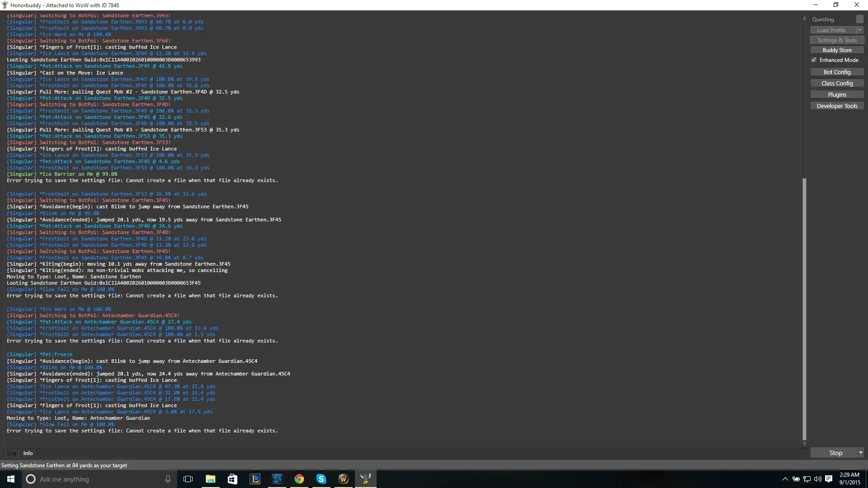
Task: Click the Load Profile button
Action: pyautogui.click(x=833, y=30)
